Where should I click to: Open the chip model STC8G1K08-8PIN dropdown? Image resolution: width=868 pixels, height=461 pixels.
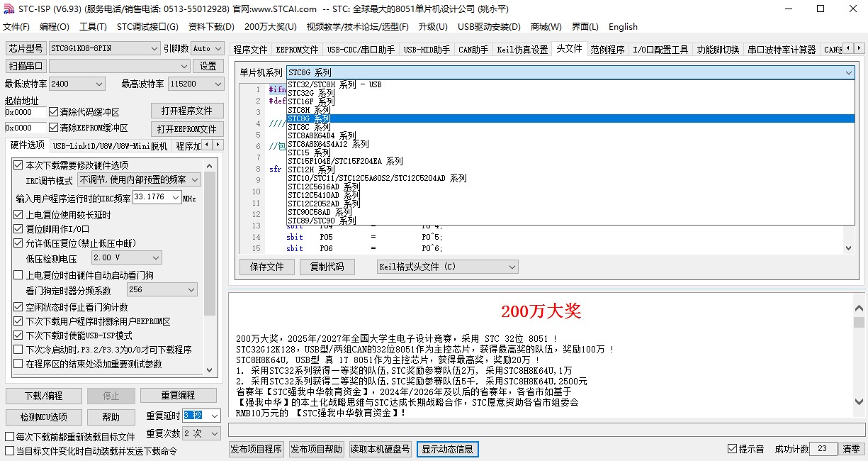[x=105, y=48]
